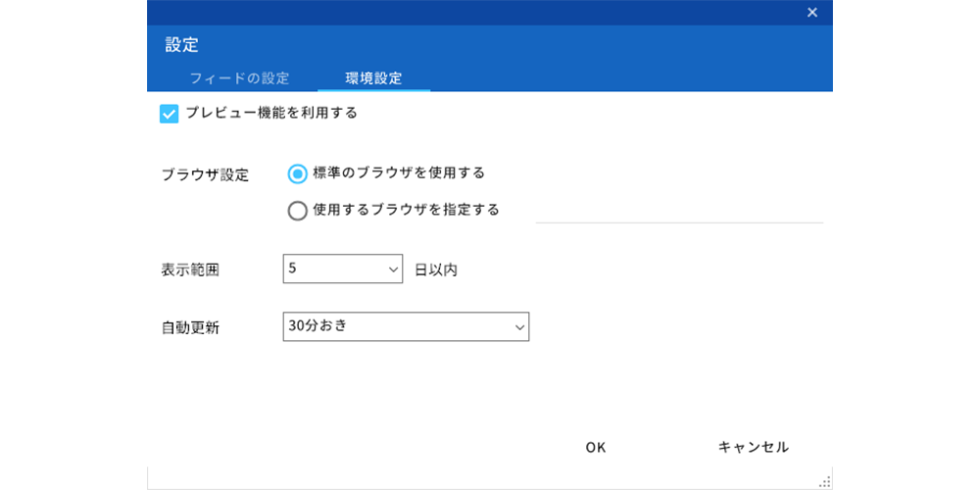The width and height of the screenshot is (980, 490).
Task: Switch to the フィードの設定 tab
Action: [239, 78]
